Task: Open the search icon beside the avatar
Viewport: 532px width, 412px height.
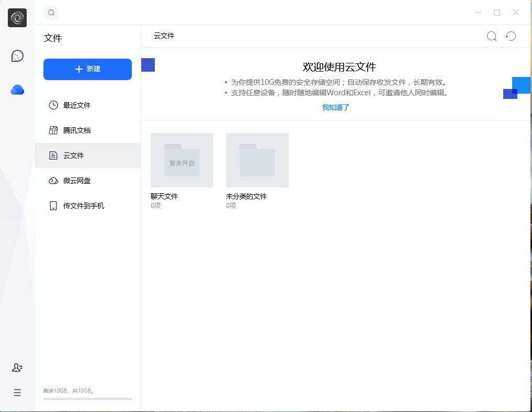Action: click(51, 13)
